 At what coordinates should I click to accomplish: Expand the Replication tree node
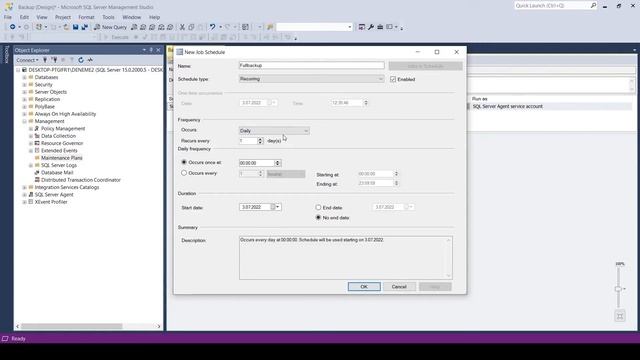pos(24,99)
